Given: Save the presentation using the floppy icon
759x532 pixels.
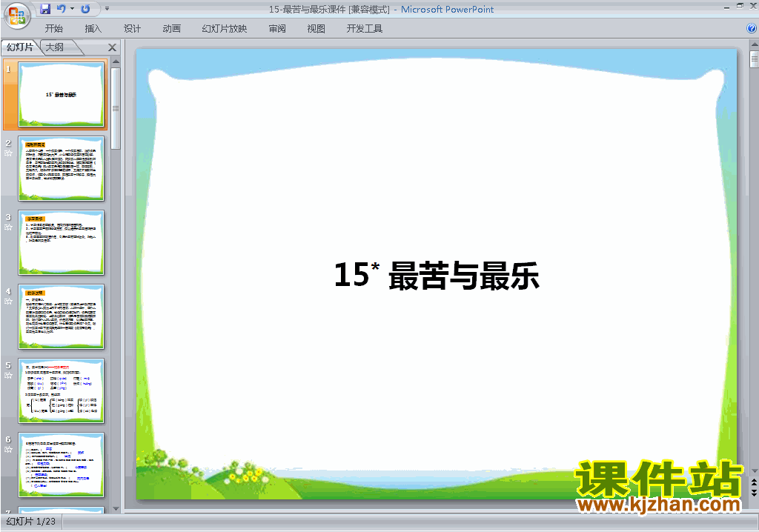Looking at the screenshot, I should tap(45, 9).
